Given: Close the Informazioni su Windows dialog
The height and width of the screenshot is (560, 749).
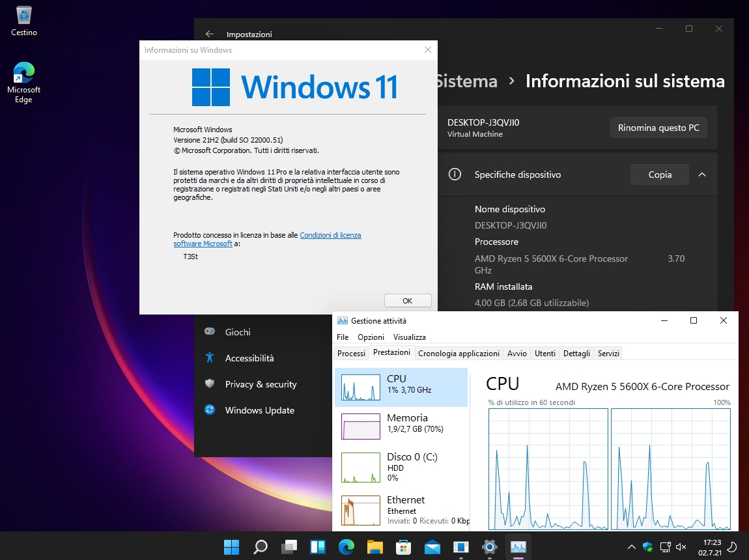Looking at the screenshot, I should coord(427,49).
